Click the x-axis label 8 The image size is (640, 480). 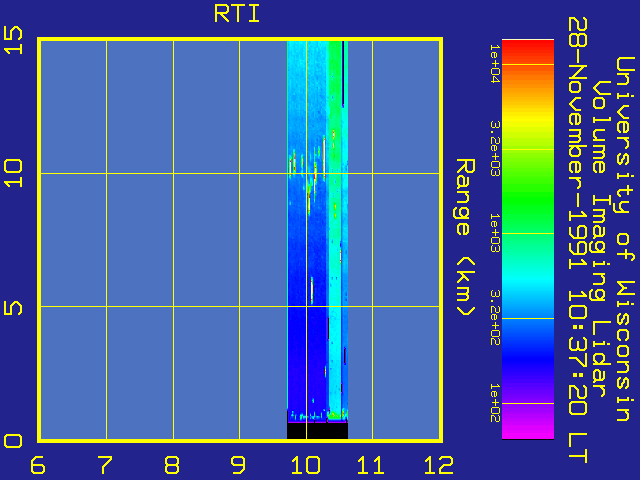[171, 465]
